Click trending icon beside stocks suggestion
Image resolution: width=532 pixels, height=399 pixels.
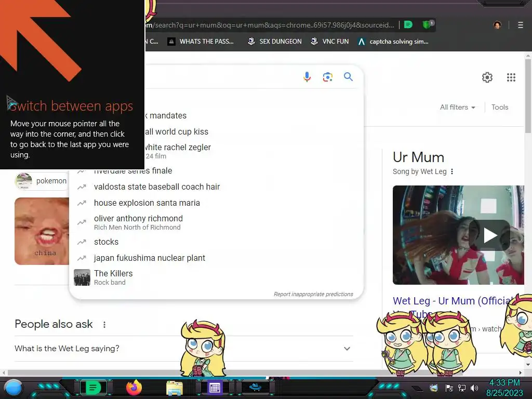pos(82,242)
